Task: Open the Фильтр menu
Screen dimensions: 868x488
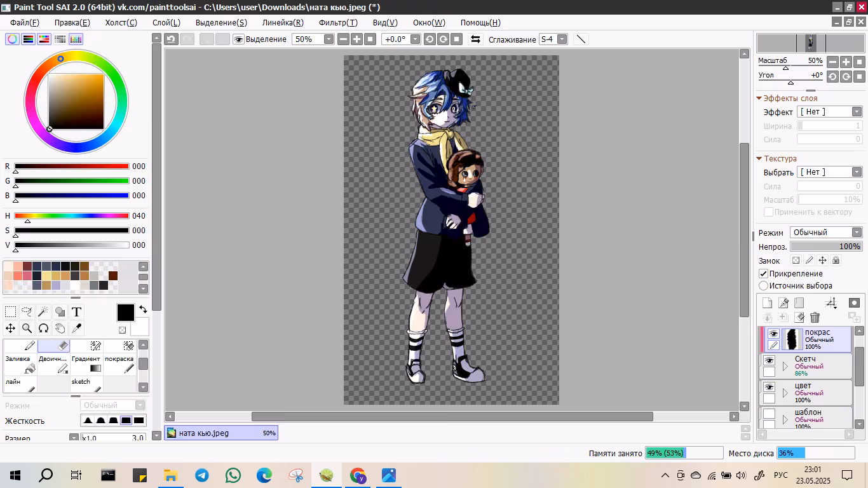Action: coord(338,22)
